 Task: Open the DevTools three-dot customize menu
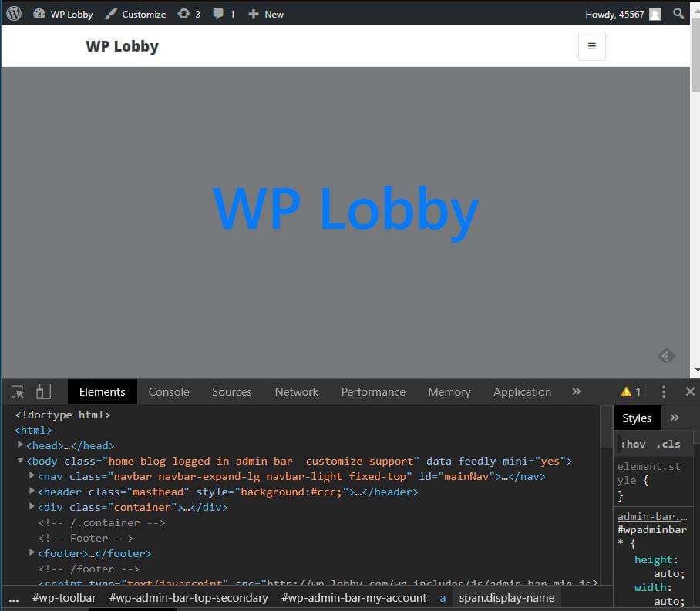pyautogui.click(x=663, y=391)
